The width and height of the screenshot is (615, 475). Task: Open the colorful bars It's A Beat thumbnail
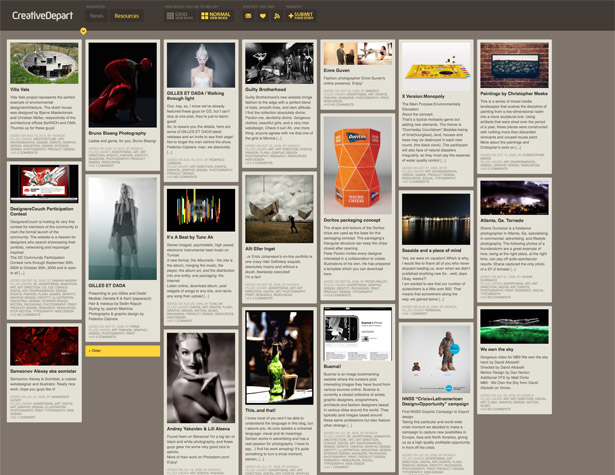click(x=201, y=210)
